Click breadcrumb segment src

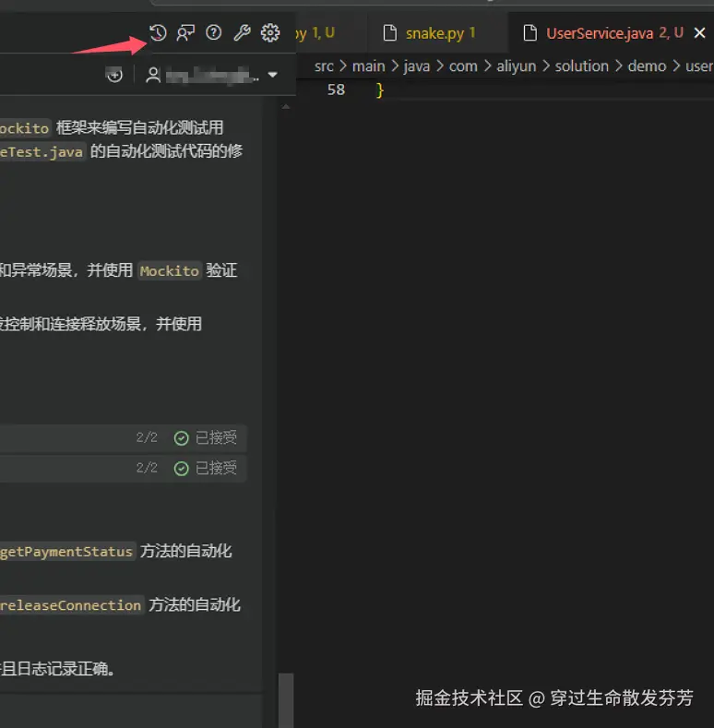[x=324, y=66]
